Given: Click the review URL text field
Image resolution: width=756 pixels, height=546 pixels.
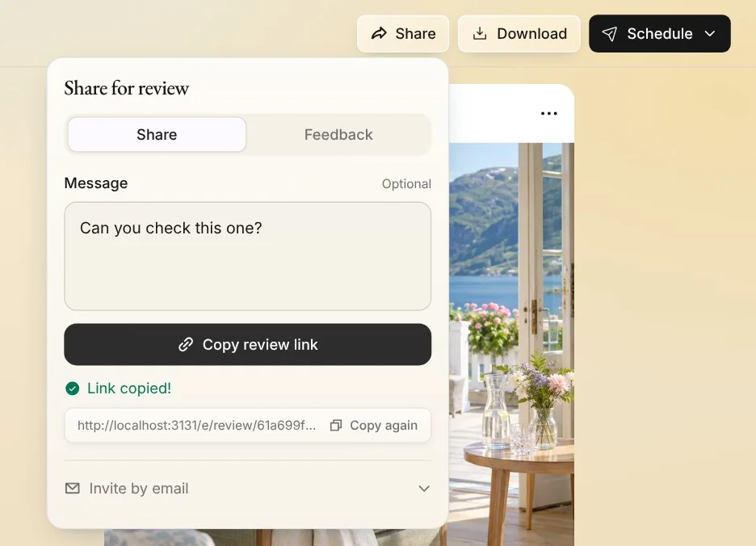Looking at the screenshot, I should [x=197, y=426].
